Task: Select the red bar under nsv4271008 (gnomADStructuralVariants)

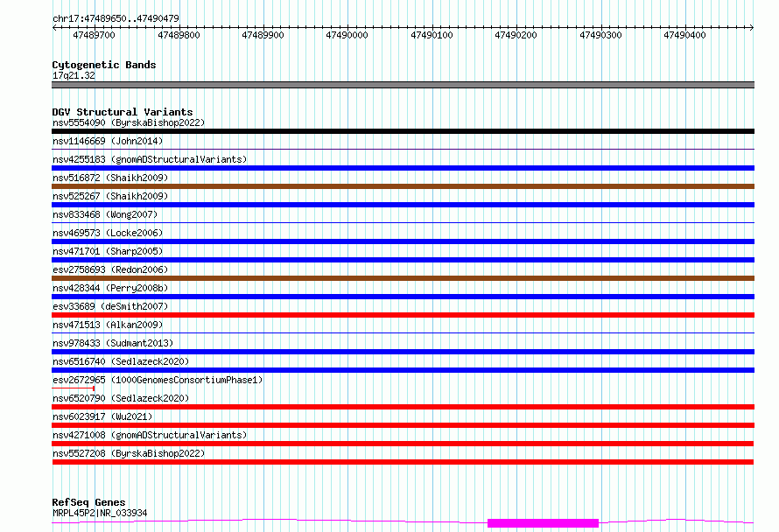Action: click(x=403, y=444)
